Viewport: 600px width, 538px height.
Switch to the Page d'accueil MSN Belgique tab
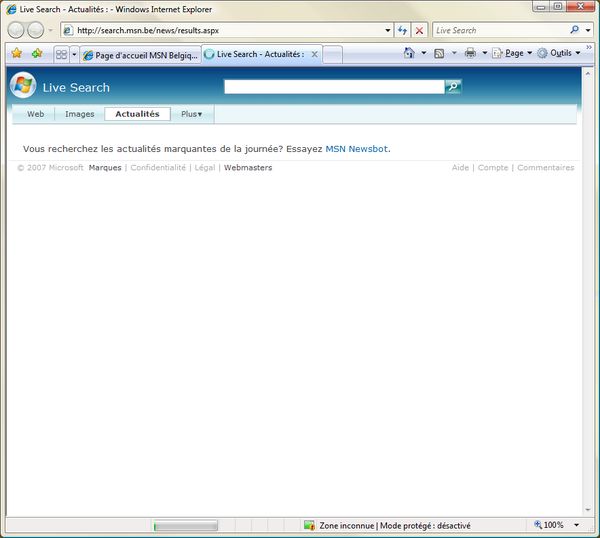click(x=140, y=55)
